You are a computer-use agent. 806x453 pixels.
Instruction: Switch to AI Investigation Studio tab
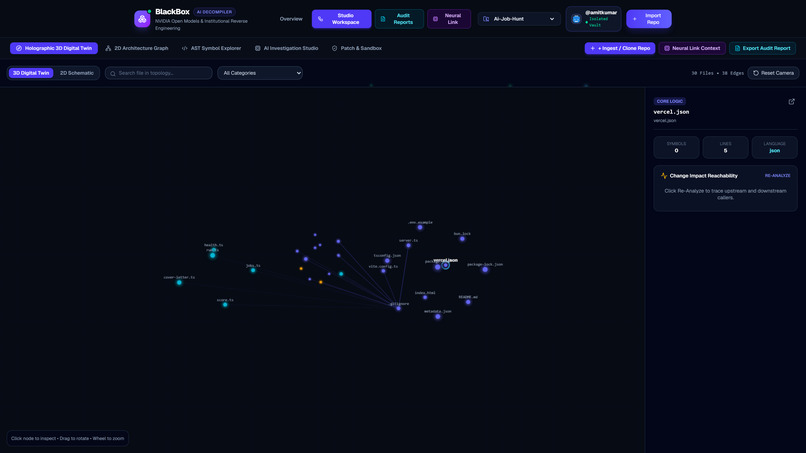[x=286, y=48]
